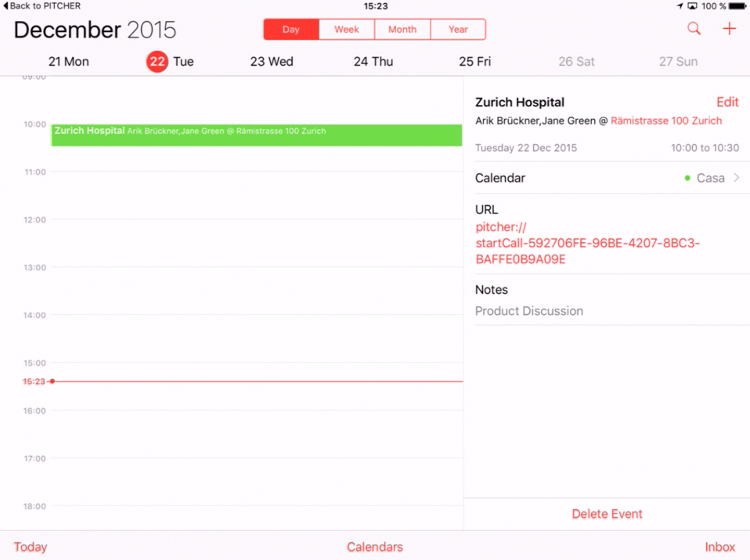Open Rämistrasse 100 Zurich address link
Viewport: 750px width, 560px height.
pyautogui.click(x=666, y=121)
